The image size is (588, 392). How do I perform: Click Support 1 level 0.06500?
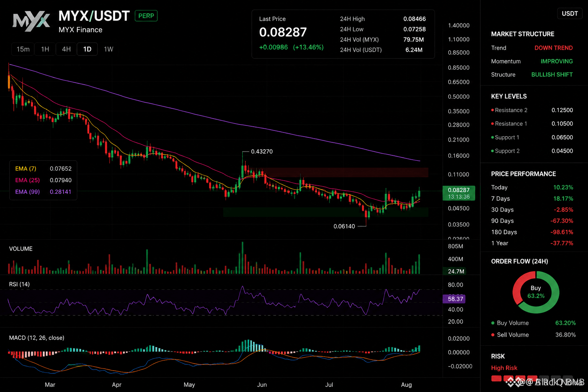tap(532, 137)
